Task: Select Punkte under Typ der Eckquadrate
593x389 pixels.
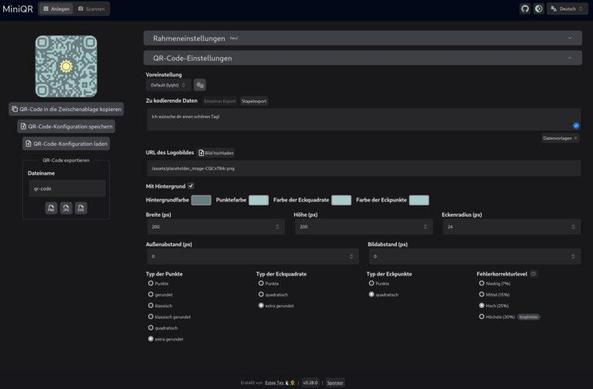Action: point(261,283)
